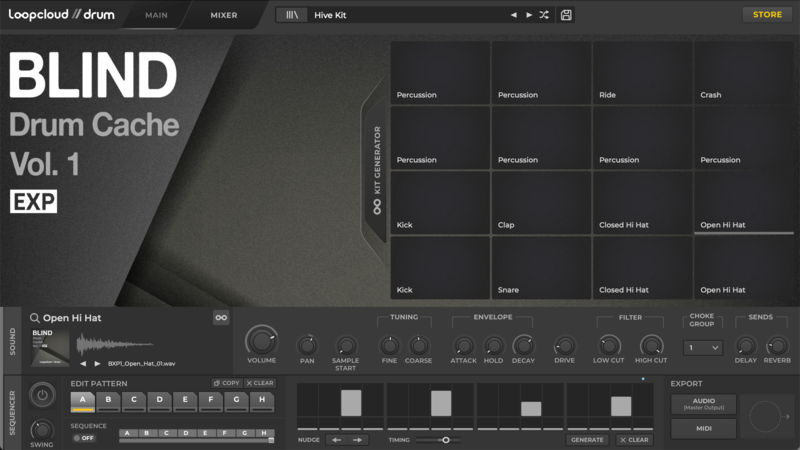The width and height of the screenshot is (800, 450).
Task: Open the Kit Generator side panel
Action: (x=377, y=169)
